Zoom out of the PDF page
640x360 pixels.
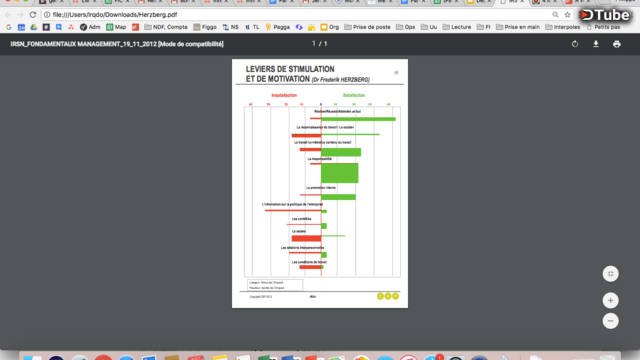tap(611, 321)
